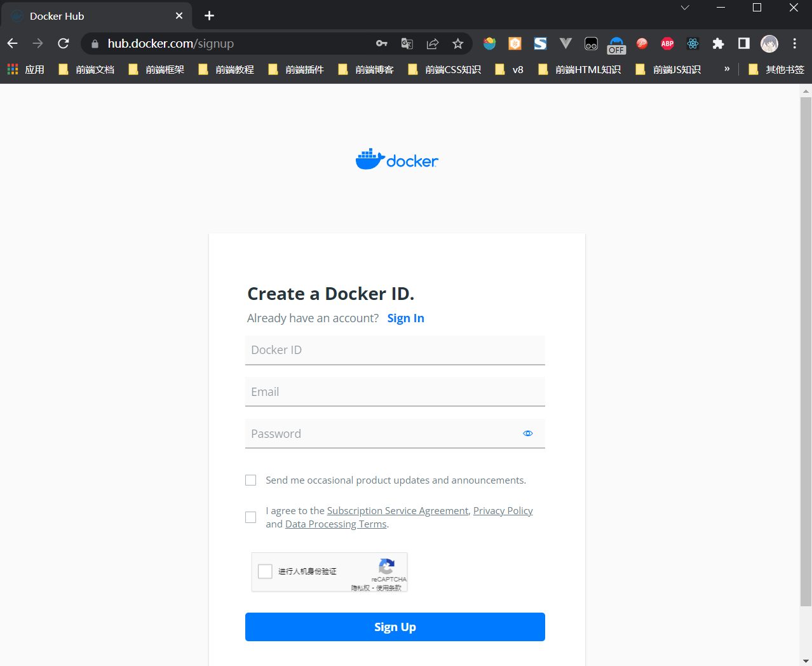This screenshot has height=666, width=812.
Task: Click the Docker logo
Action: (x=396, y=160)
